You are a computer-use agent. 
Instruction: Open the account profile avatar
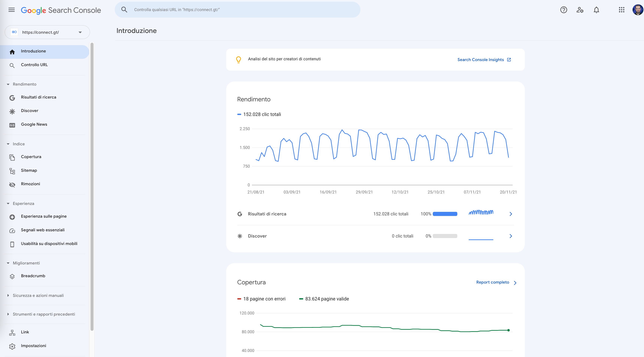click(638, 10)
